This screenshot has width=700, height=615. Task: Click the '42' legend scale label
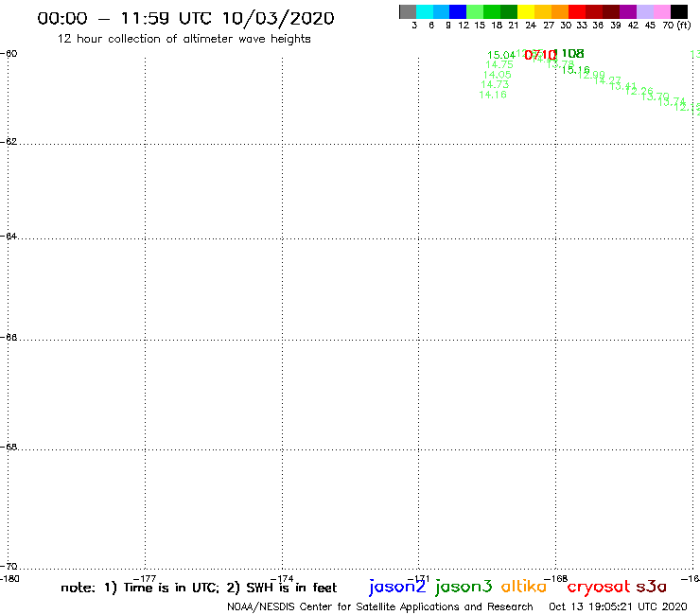coord(633,25)
